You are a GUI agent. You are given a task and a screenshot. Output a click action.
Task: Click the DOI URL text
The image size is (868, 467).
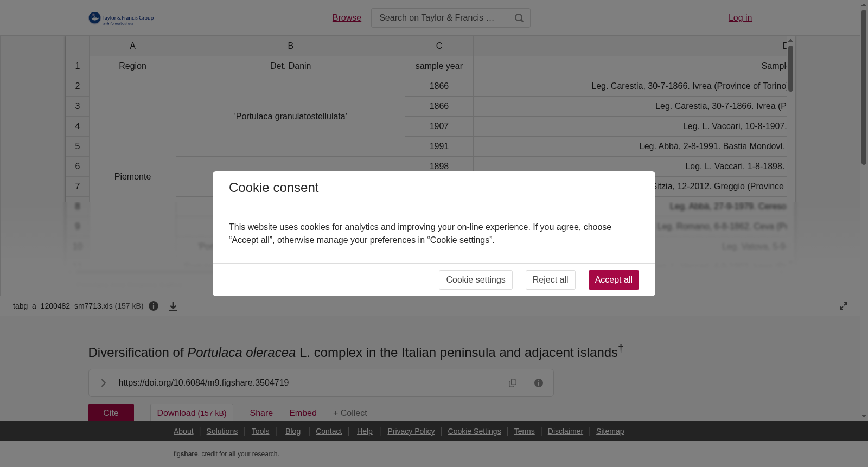(203, 383)
